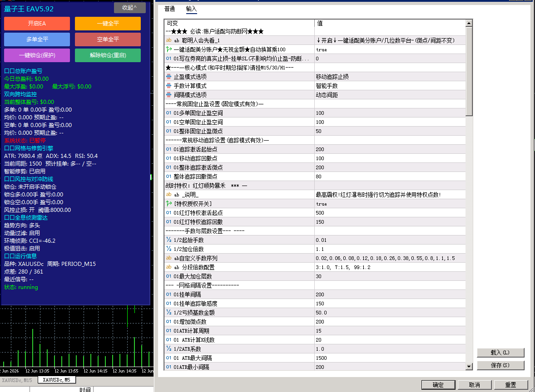Click integer icon of 01写在券商的真实止损 row
The width and height of the screenshot is (535, 392).
pos(168,58)
